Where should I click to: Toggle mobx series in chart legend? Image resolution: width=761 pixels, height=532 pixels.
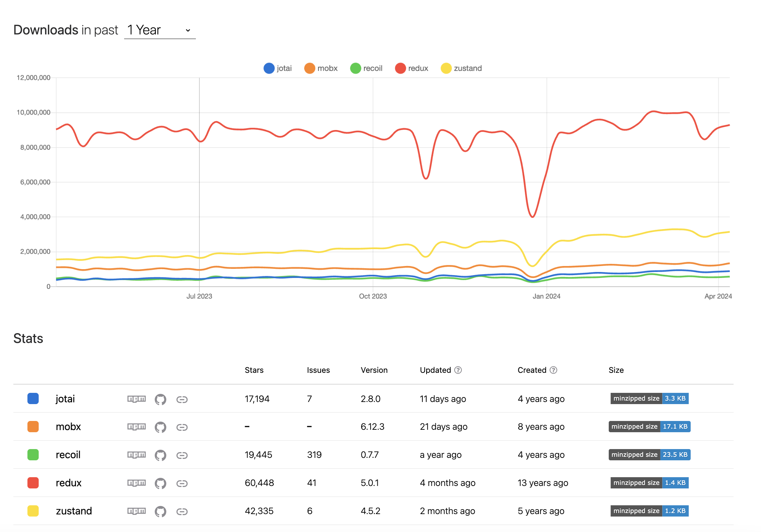(321, 68)
